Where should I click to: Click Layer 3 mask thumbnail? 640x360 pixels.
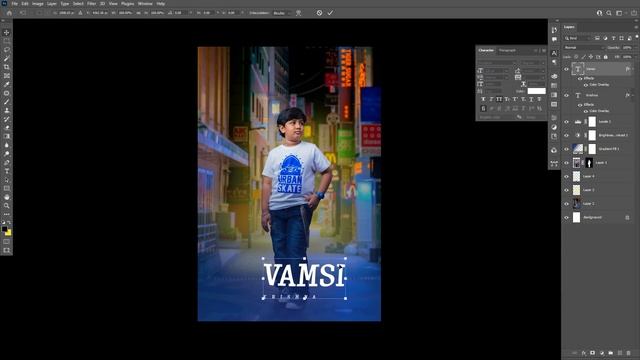tap(589, 163)
